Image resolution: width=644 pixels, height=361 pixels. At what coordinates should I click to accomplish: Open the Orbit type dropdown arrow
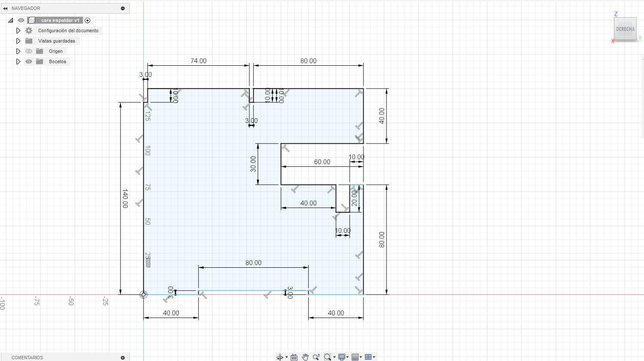coord(287,357)
